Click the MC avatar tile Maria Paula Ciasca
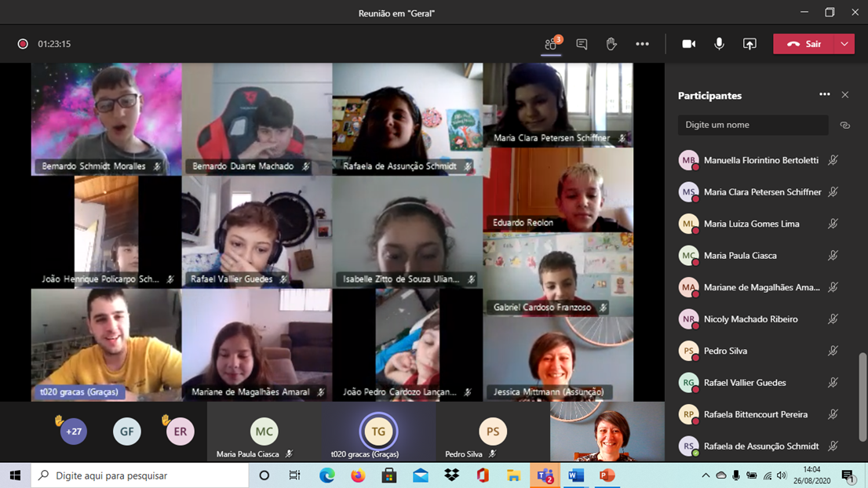This screenshot has width=868, height=488. point(264,432)
